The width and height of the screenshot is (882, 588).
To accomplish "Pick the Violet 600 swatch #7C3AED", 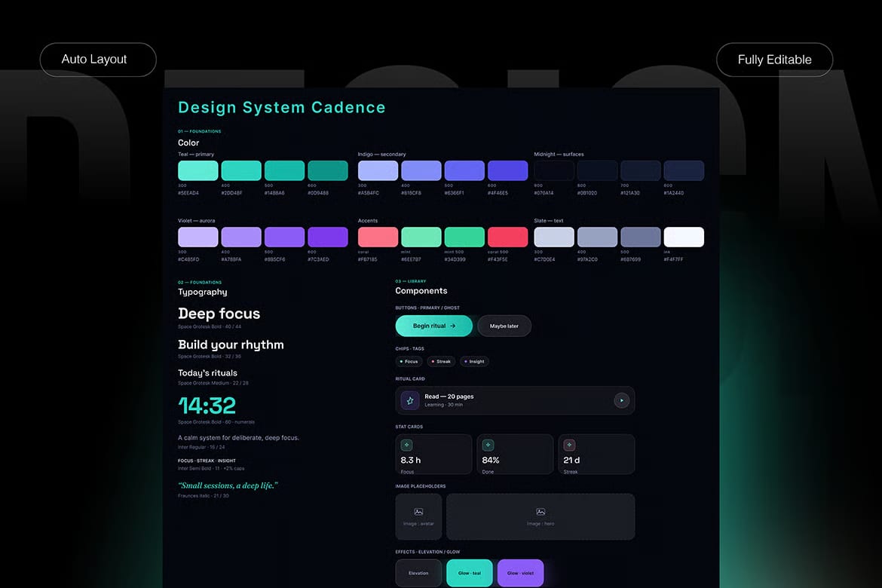I will tap(328, 237).
